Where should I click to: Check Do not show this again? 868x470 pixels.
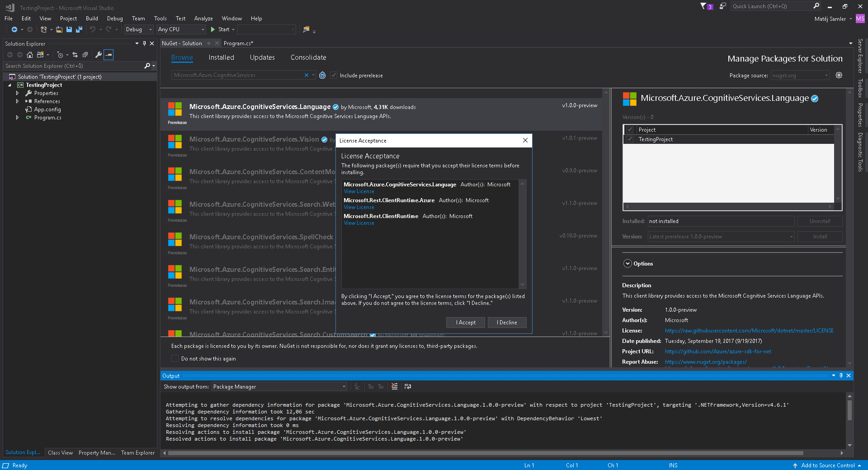point(175,358)
